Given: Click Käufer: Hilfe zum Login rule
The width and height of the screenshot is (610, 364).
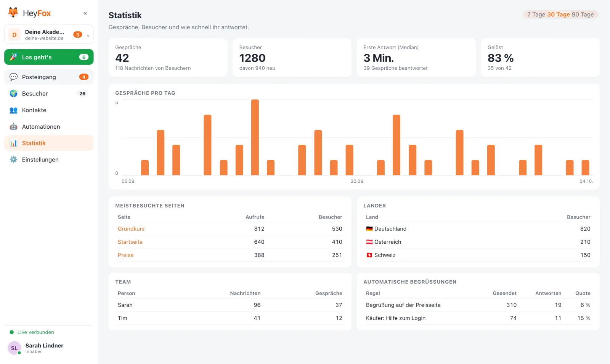Looking at the screenshot, I should click(x=396, y=318).
